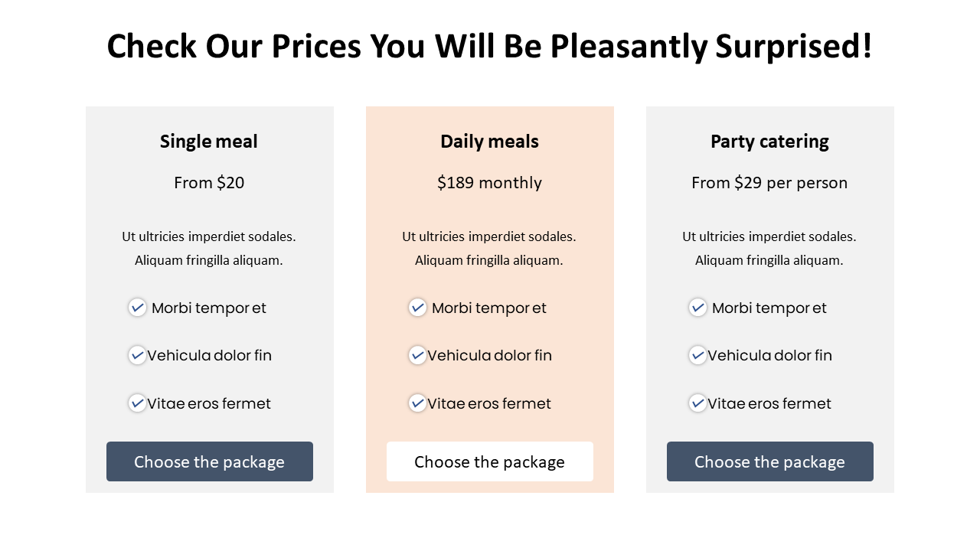Click the slide title about pleasantly surprising prices
The image size is (980, 551).
point(489,47)
